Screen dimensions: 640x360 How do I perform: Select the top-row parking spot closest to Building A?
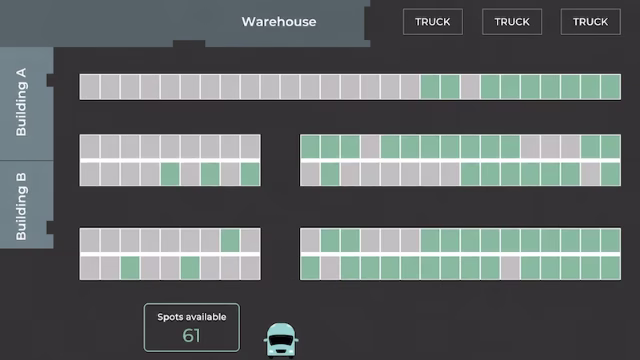pyautogui.click(x=90, y=87)
